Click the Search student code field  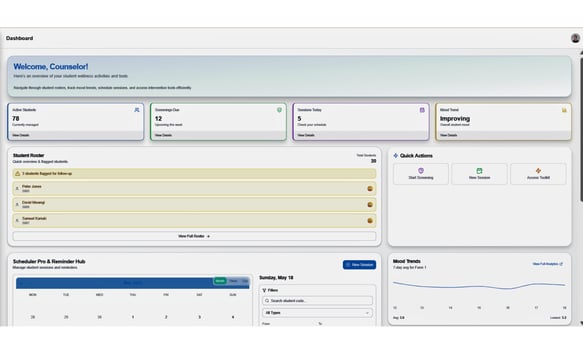317,300
